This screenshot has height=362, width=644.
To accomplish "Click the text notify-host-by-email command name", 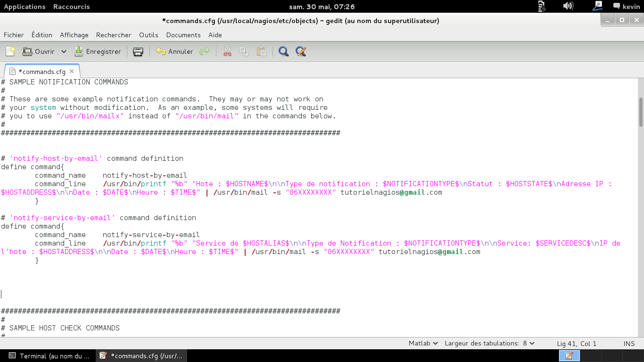I will click(x=145, y=175).
